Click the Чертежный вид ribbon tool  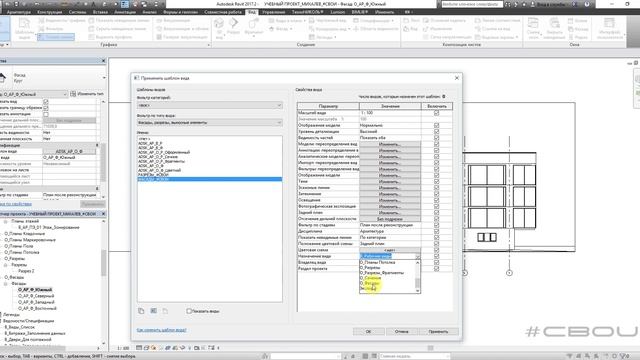[x=327, y=20]
